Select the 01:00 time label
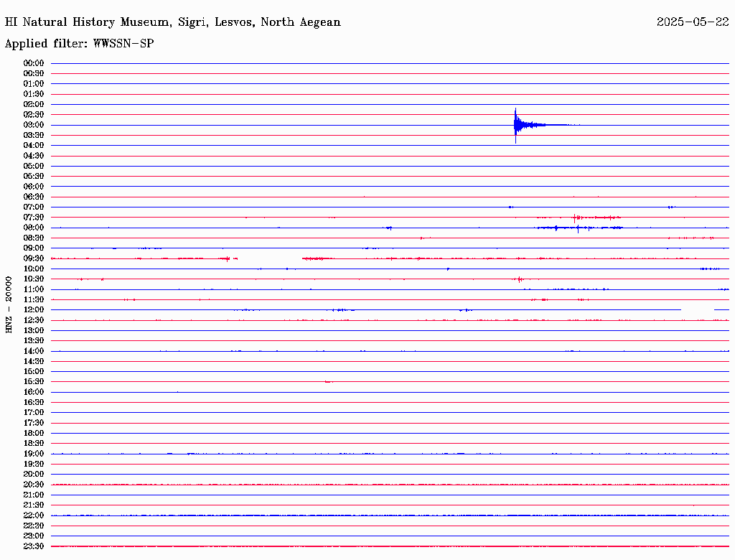 pyautogui.click(x=34, y=84)
